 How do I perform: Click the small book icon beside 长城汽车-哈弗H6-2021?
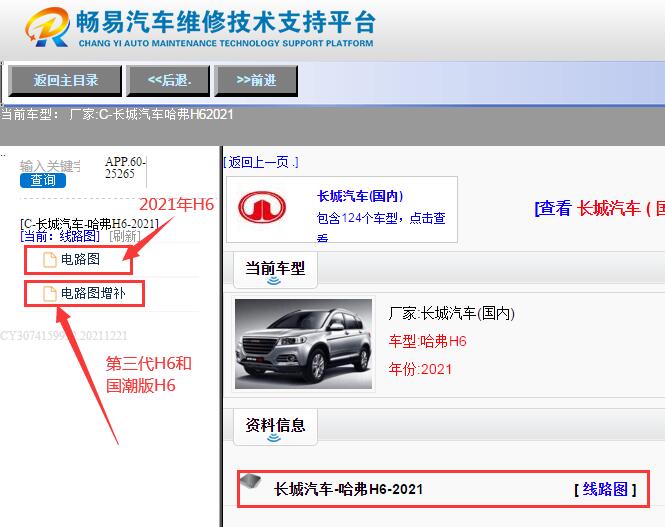(x=251, y=481)
